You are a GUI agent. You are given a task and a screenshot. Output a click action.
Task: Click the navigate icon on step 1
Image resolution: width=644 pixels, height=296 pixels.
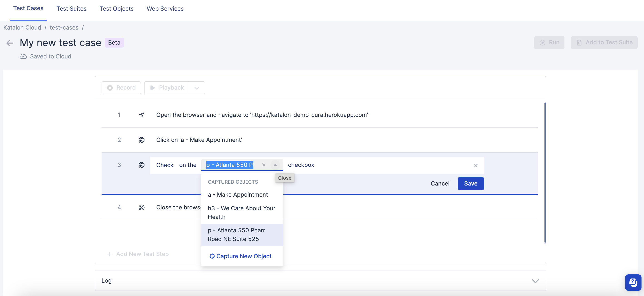142,115
